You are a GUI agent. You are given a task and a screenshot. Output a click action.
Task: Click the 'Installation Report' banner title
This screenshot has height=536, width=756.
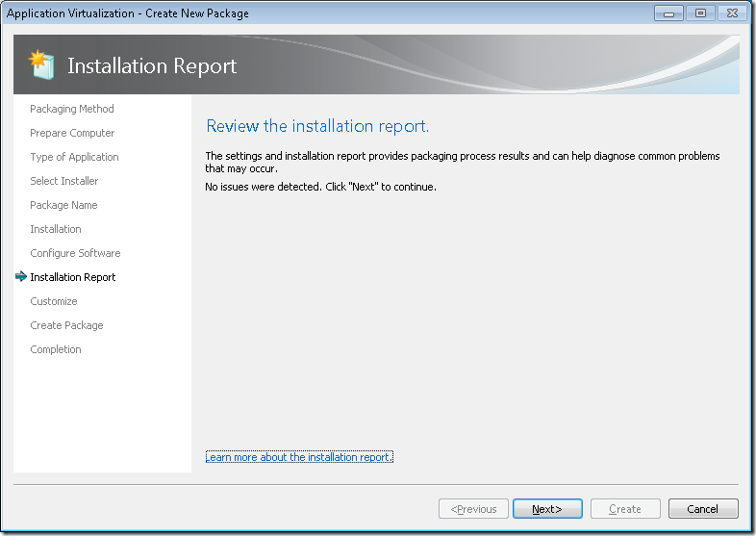click(152, 65)
